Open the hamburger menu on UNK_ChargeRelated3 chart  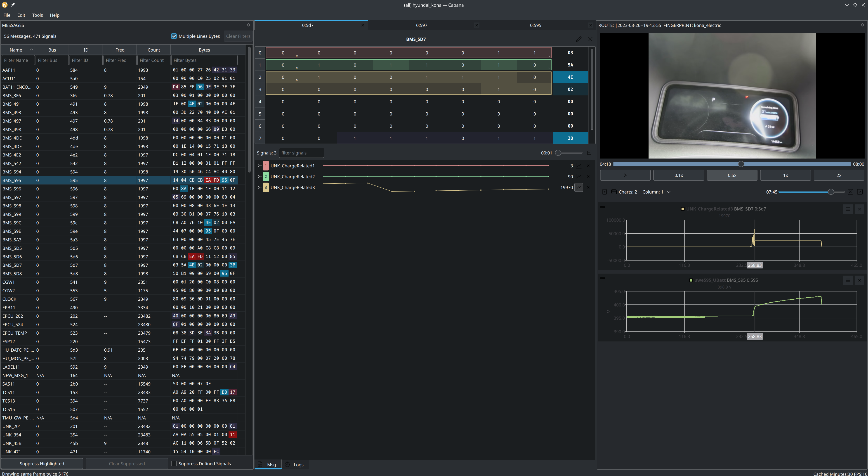[848, 209]
